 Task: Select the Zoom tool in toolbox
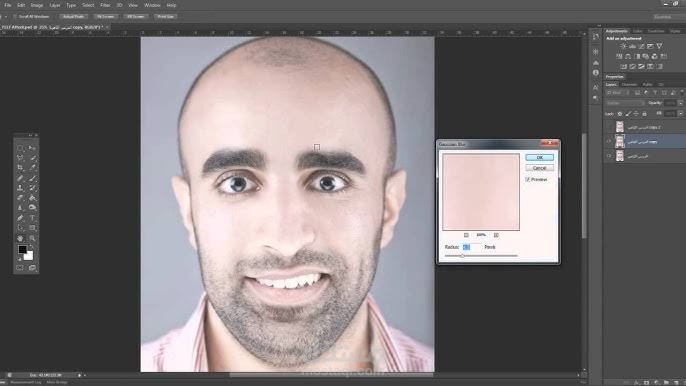[x=32, y=238]
